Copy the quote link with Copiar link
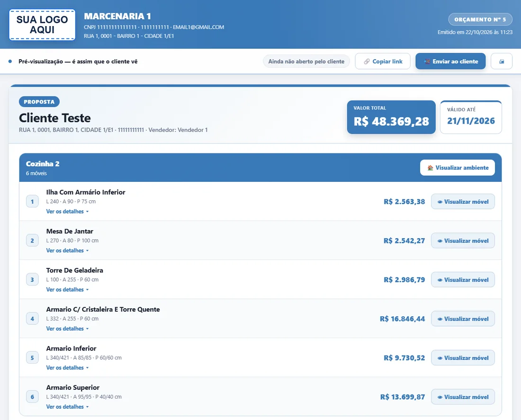Image resolution: width=521 pixels, height=420 pixels. (383, 62)
